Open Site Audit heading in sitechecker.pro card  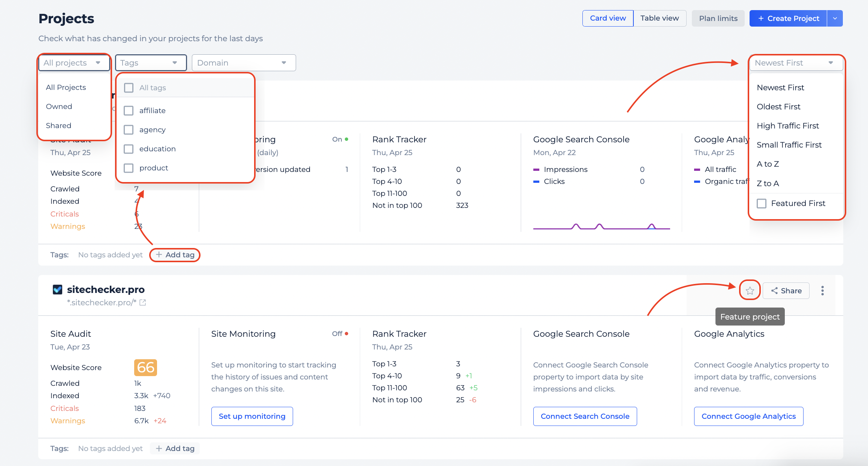70,334
